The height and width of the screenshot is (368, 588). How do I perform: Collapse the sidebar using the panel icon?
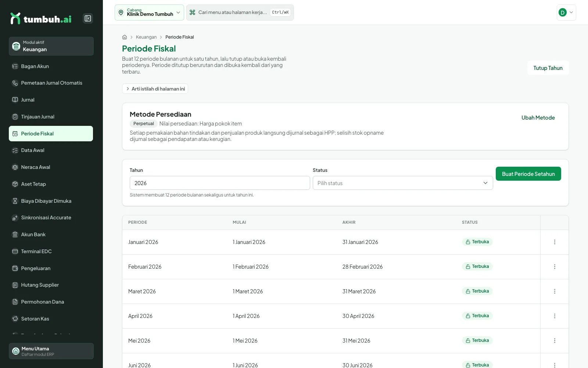click(88, 18)
